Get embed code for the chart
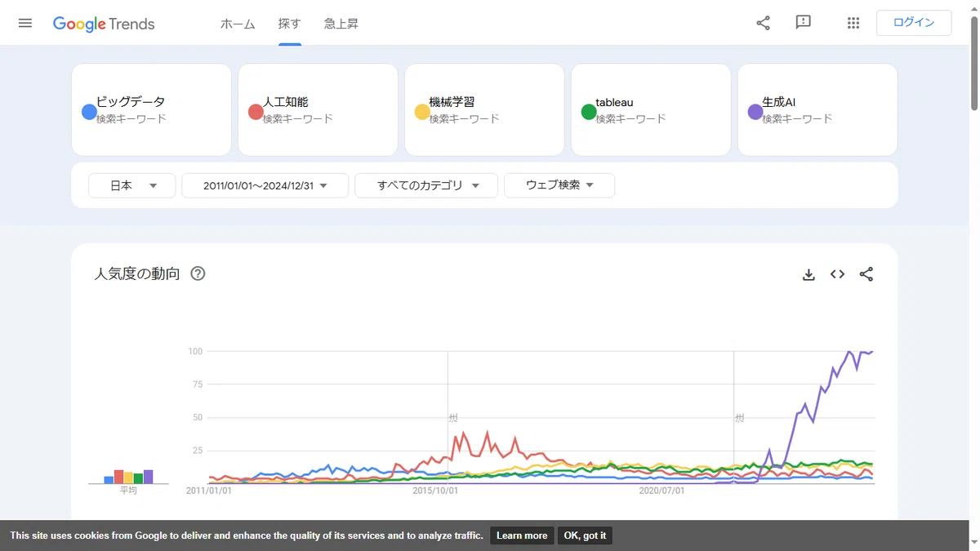Viewport: 980px width, 551px height. [x=837, y=274]
